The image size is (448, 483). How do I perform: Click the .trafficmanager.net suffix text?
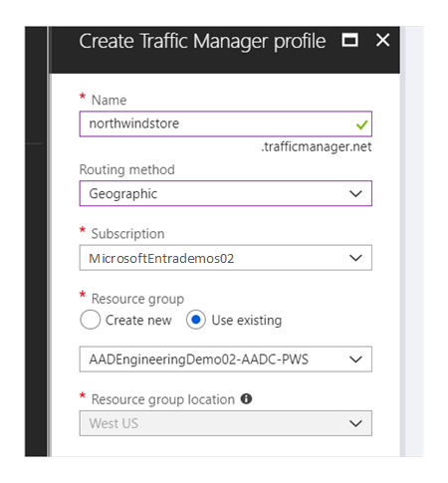point(317,146)
